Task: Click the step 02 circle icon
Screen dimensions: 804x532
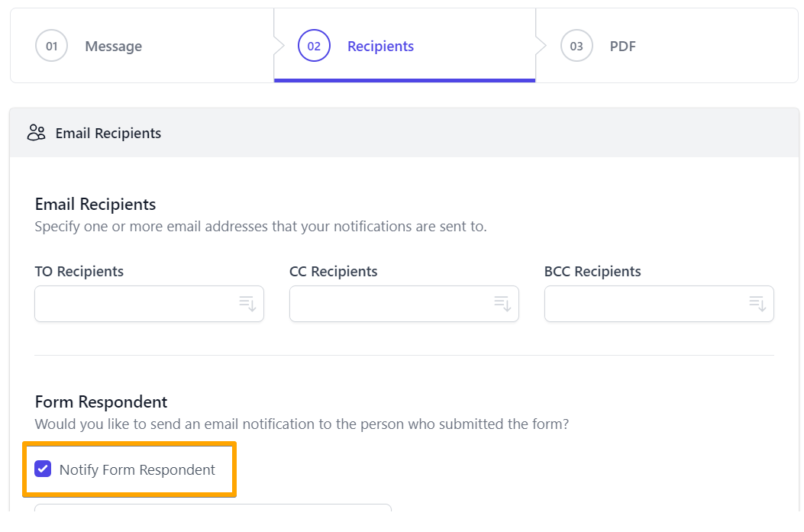Action: (314, 46)
